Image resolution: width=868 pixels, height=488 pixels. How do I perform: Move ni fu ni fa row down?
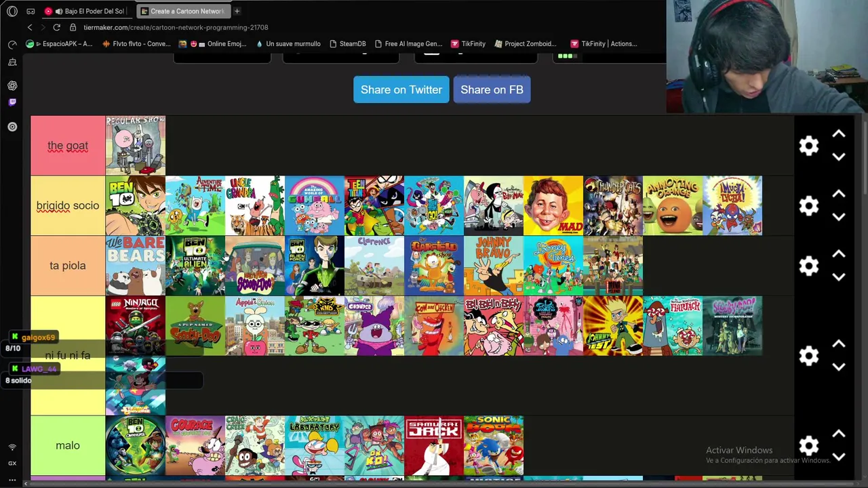[839, 367]
